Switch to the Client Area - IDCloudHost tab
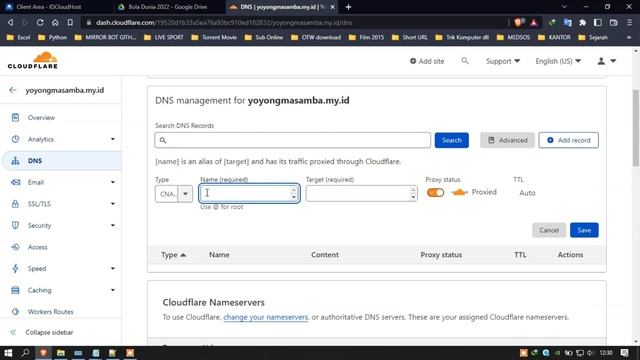640x360 pixels. [49, 7]
